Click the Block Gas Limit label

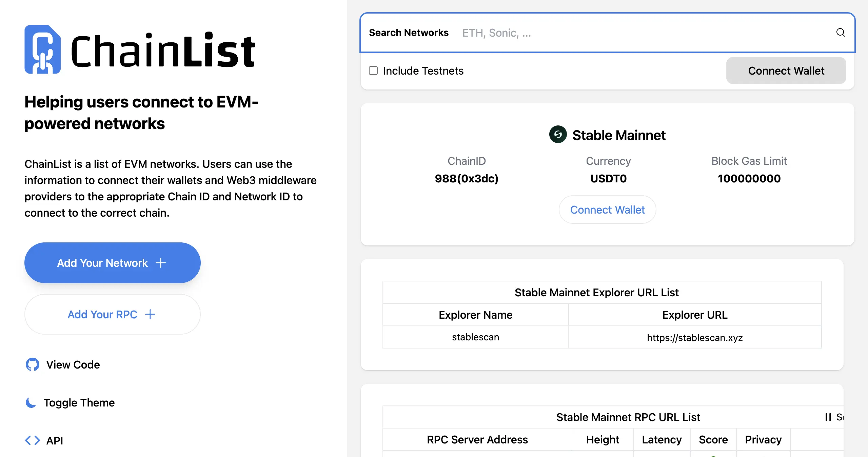(749, 161)
